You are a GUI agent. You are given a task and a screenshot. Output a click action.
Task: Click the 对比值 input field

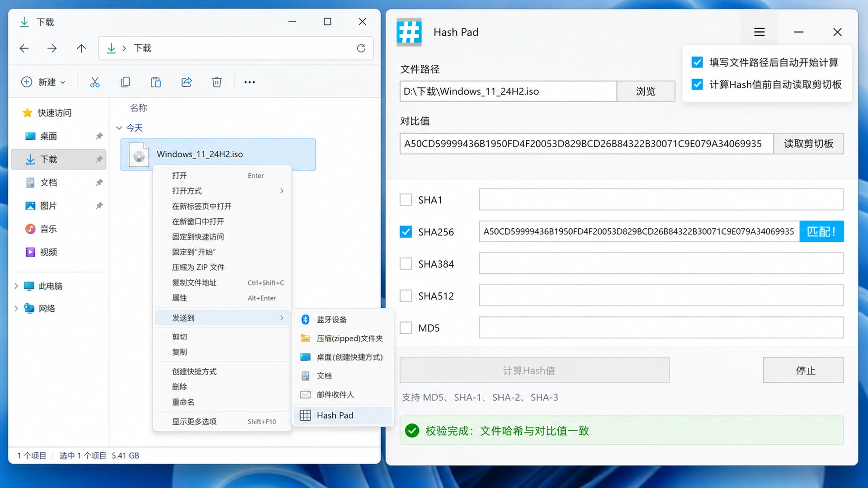pos(587,144)
